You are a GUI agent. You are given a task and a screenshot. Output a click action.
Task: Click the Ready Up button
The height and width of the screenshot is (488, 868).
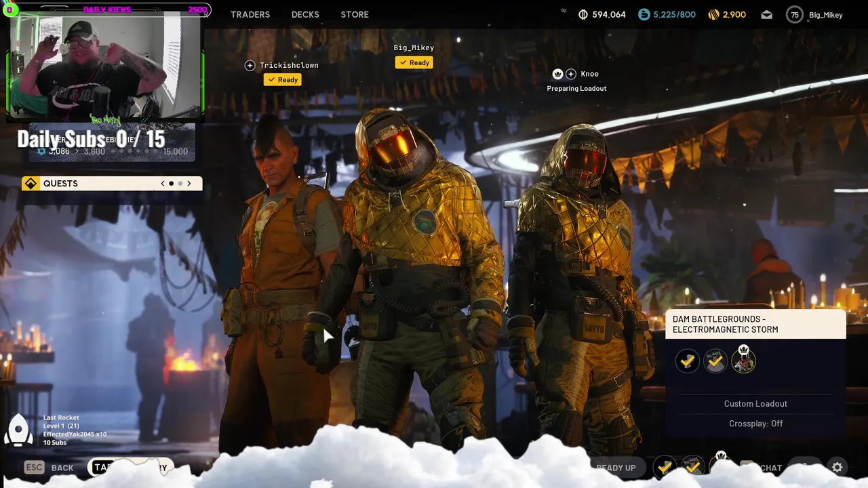click(x=616, y=468)
